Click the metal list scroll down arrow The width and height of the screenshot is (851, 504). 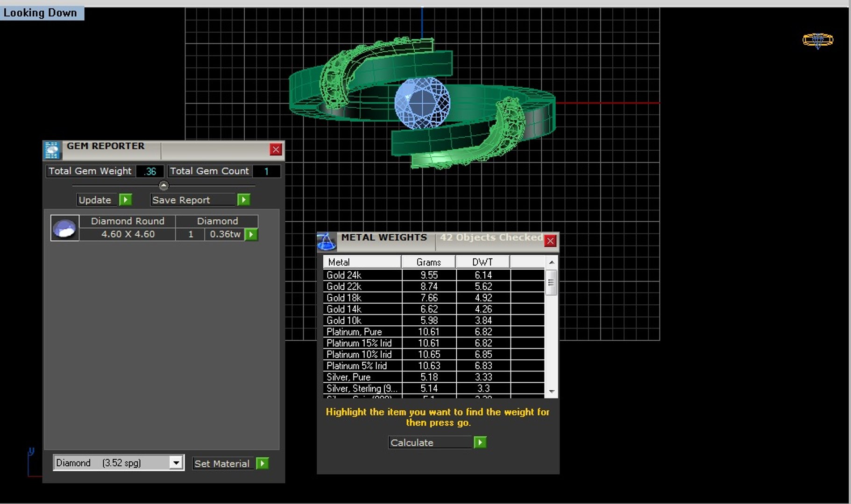pyautogui.click(x=552, y=392)
